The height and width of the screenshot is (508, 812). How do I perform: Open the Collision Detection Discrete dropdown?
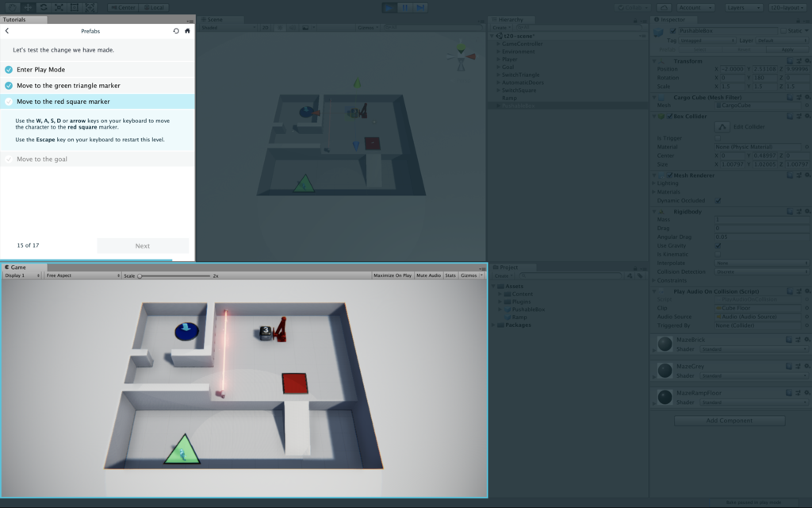point(761,271)
